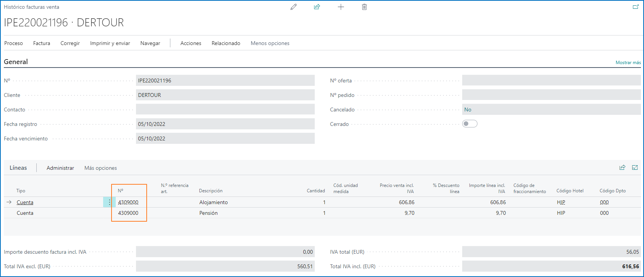
Task: Click the Cliente field DERTOUR
Action: (225, 95)
